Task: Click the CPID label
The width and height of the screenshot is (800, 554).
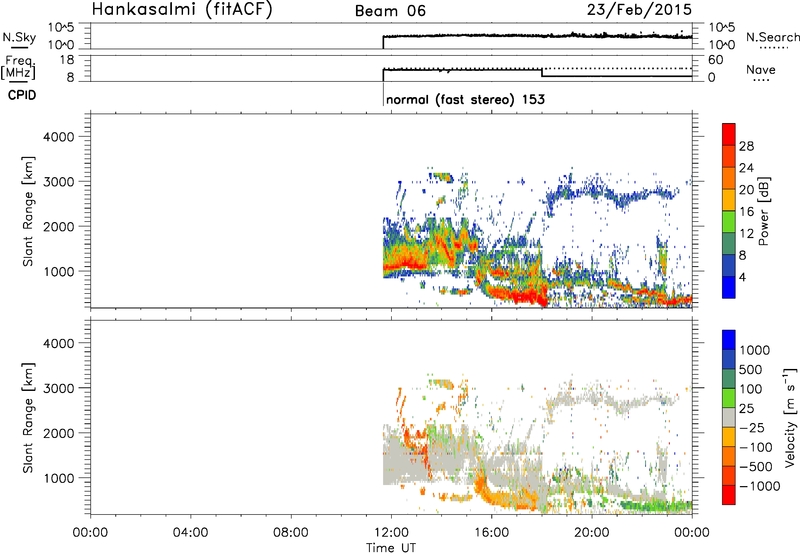Action: point(22,95)
